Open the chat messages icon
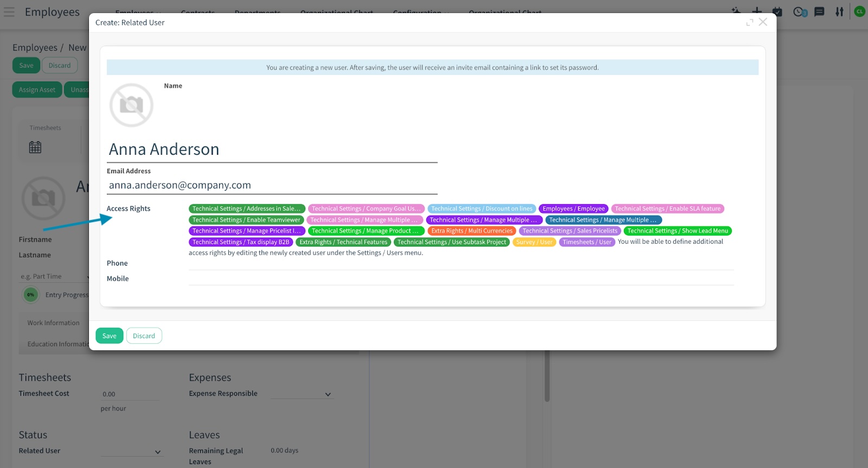This screenshot has width=868, height=468. (819, 11)
